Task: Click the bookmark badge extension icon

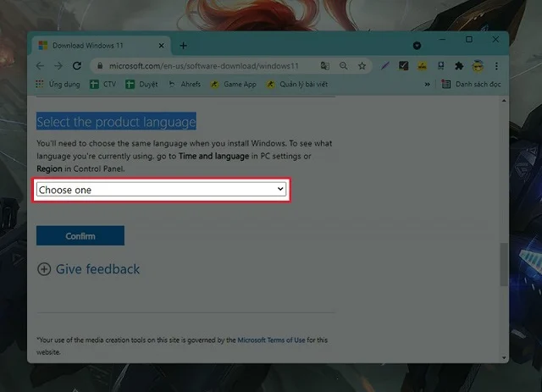Action: (440, 66)
